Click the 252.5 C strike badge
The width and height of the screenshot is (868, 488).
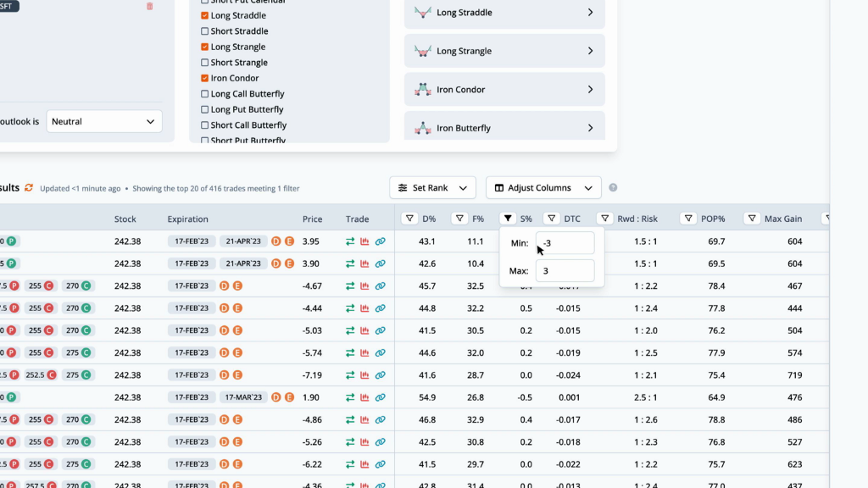(x=41, y=375)
